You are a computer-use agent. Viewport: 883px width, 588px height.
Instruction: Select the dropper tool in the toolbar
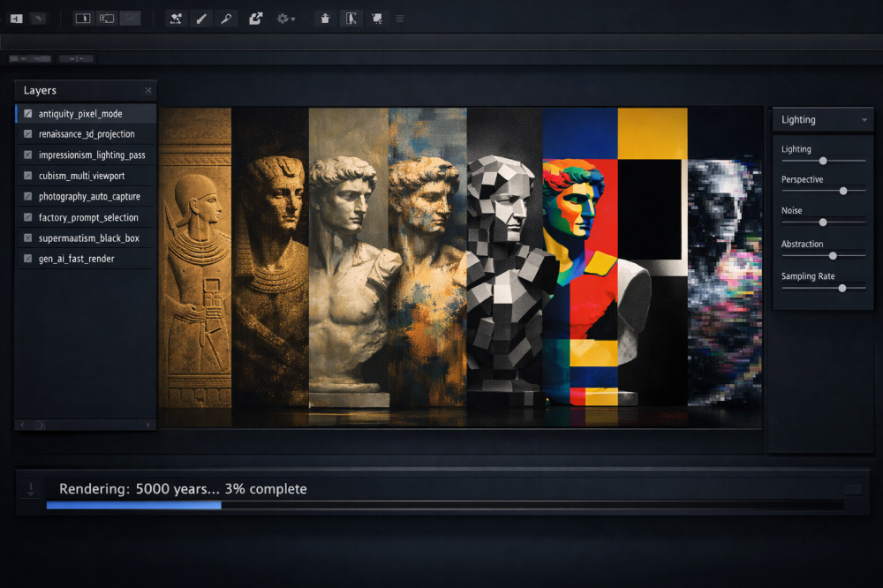click(226, 18)
